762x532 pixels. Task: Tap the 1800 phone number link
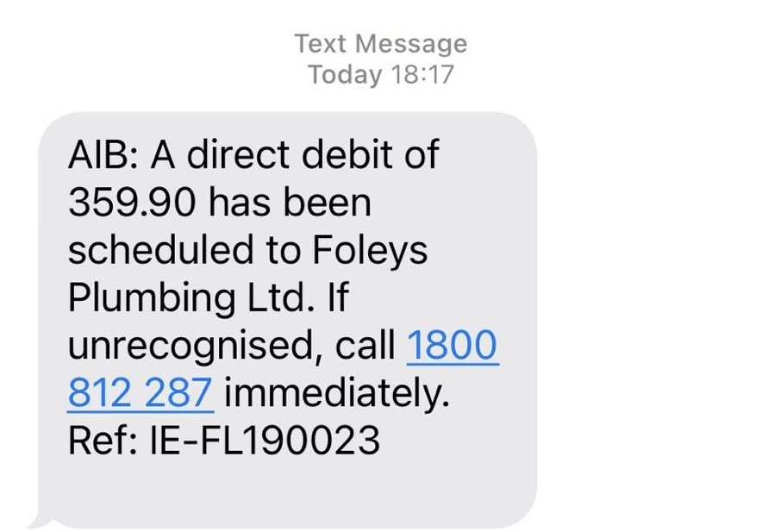click(x=453, y=345)
